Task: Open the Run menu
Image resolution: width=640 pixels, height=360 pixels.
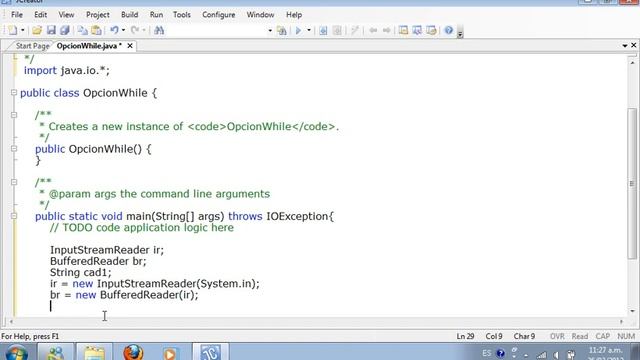Action: [156, 15]
